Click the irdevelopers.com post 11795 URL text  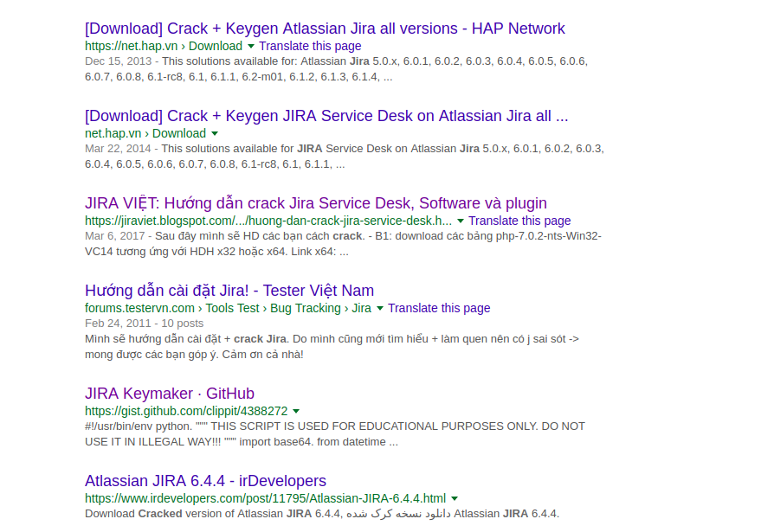[x=266, y=498]
